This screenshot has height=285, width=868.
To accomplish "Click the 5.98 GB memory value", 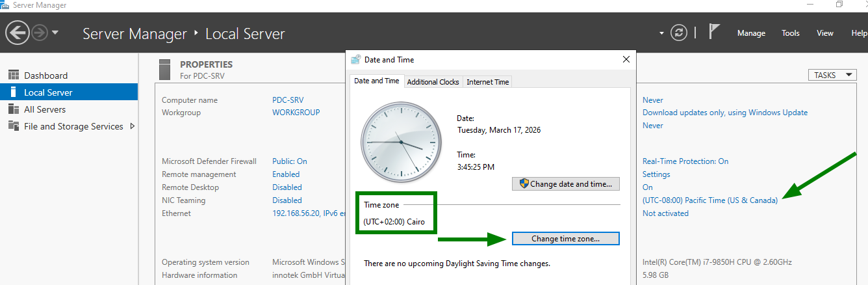I will point(656,275).
